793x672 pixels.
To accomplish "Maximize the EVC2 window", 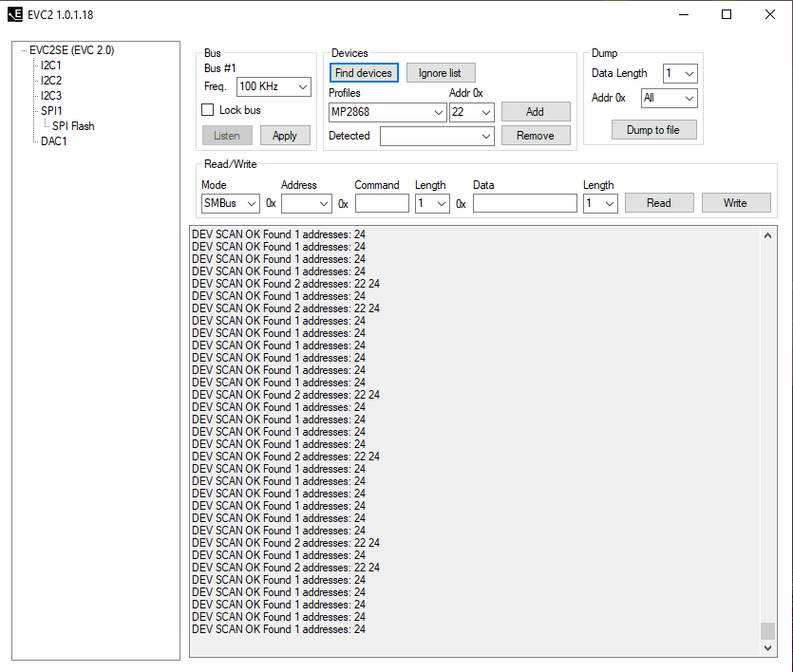I will 727,14.
